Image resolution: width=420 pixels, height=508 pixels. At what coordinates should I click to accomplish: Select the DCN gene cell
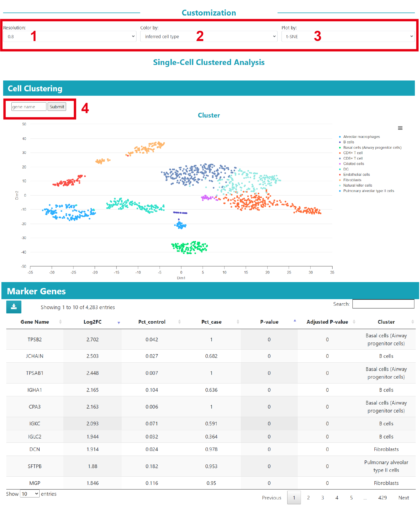pos(35,449)
